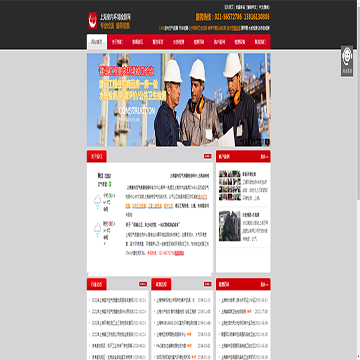The height and width of the screenshot is (360, 360).
Task: Open the building photo thumbnail of the second case
Action: (230, 226)
